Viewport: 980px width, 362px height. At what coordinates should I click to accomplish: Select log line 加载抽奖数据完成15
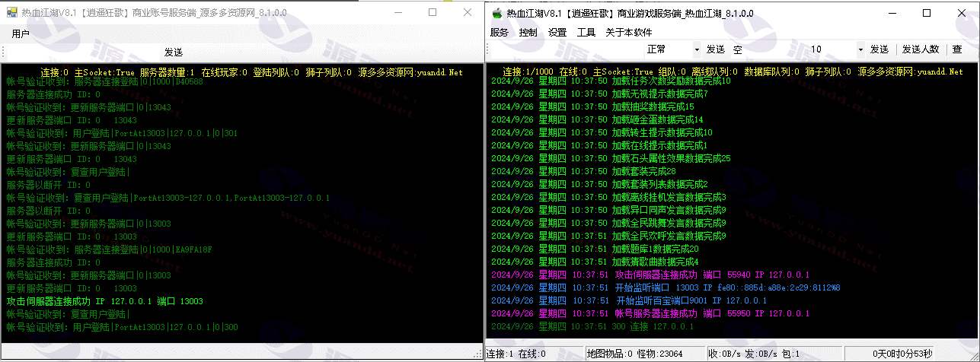593,107
